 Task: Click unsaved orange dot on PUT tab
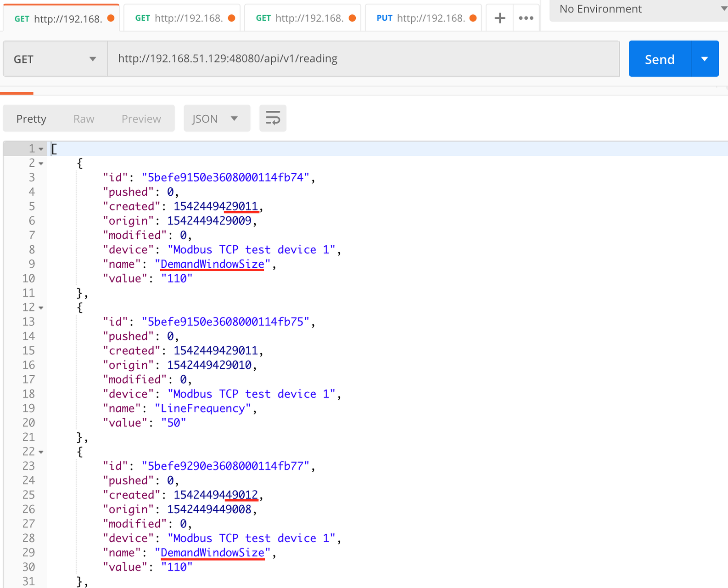pyautogui.click(x=473, y=18)
